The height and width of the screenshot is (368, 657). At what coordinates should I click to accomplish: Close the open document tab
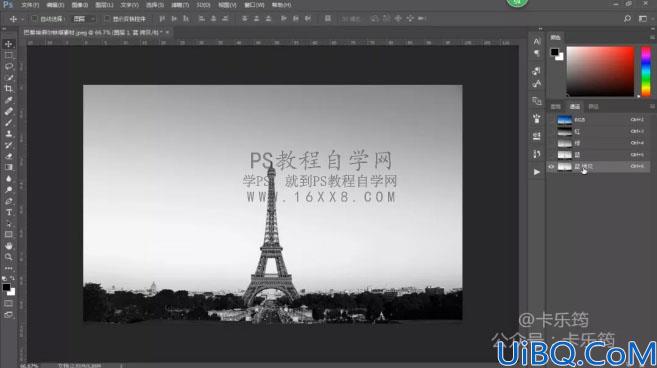click(167, 32)
